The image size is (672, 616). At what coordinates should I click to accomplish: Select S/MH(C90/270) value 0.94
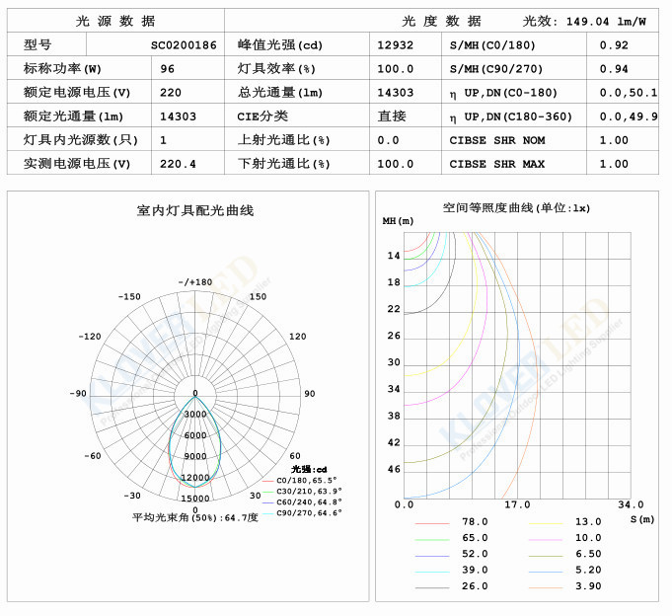[x=614, y=68]
